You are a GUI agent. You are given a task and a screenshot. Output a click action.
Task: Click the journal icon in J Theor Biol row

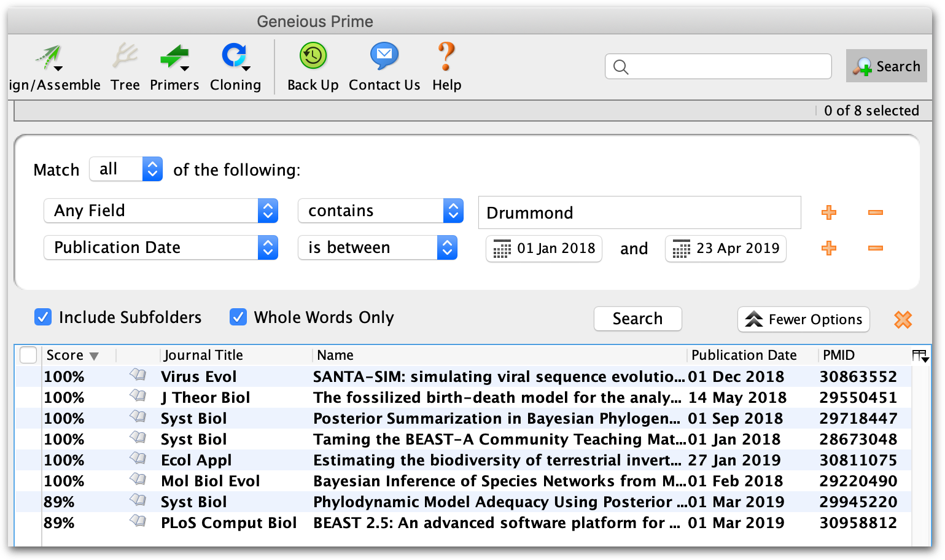[x=138, y=396]
